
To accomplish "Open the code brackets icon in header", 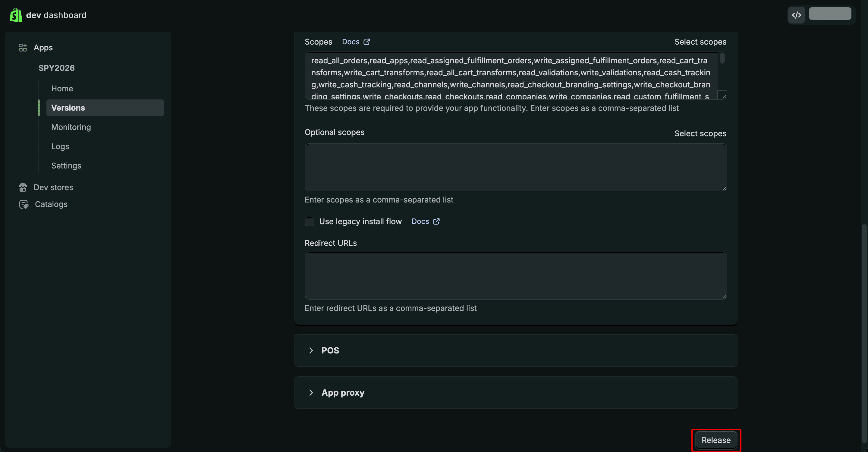I will 796,15.
